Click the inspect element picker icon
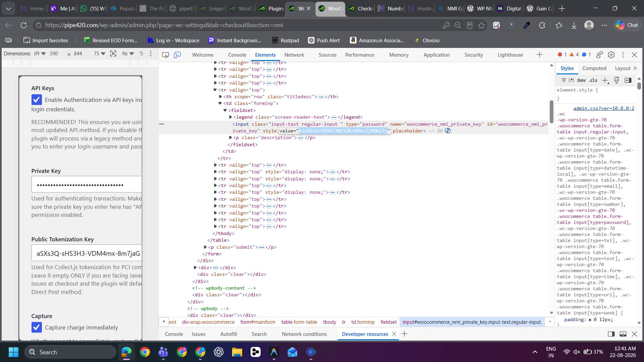The image size is (644, 362). pyautogui.click(x=165, y=55)
